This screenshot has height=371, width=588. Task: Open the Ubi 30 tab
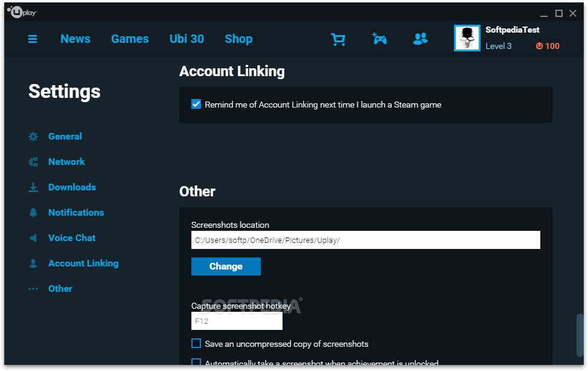pyautogui.click(x=187, y=39)
